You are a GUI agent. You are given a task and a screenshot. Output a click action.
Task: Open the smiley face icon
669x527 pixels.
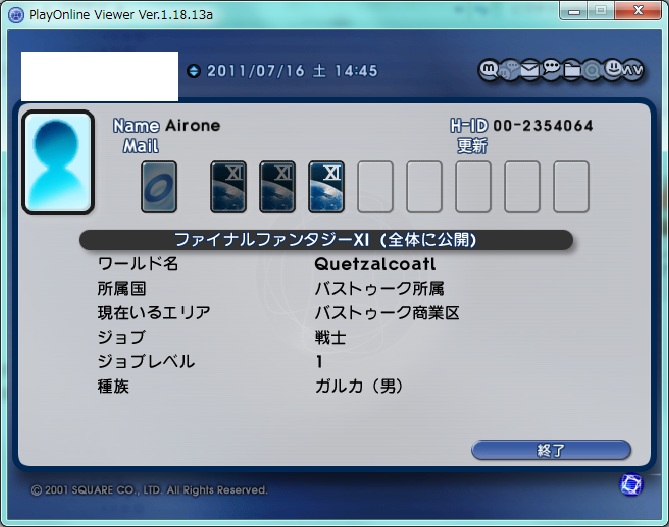pyautogui.click(x=613, y=68)
